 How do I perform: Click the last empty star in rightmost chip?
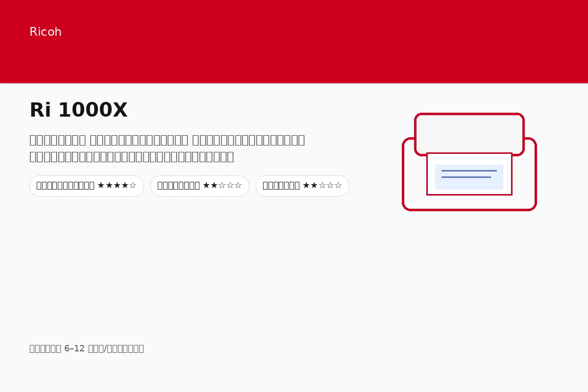click(x=338, y=186)
